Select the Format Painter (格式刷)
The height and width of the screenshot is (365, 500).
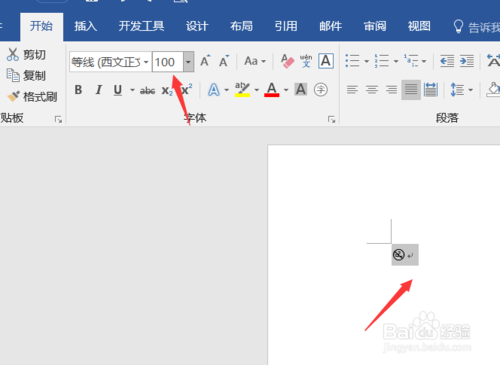coord(32,97)
